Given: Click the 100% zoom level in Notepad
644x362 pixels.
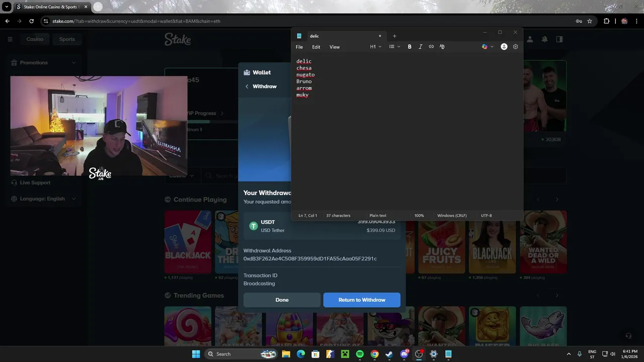Looking at the screenshot, I should click(419, 216).
